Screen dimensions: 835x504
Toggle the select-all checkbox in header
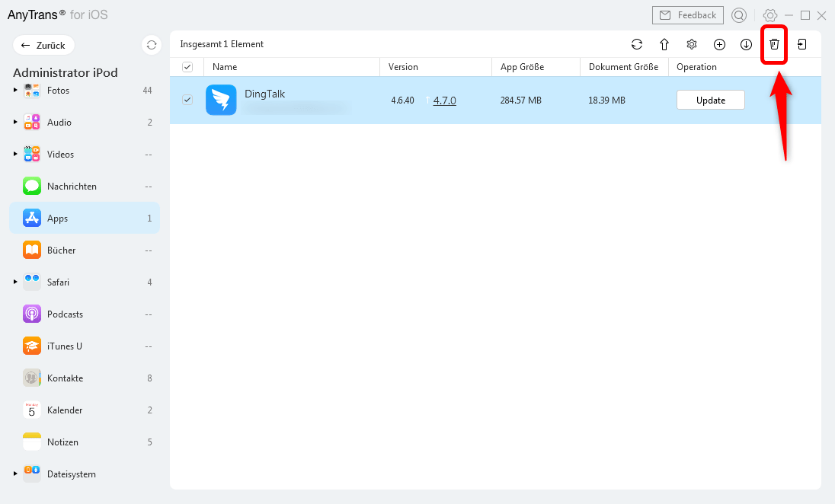[x=187, y=67]
